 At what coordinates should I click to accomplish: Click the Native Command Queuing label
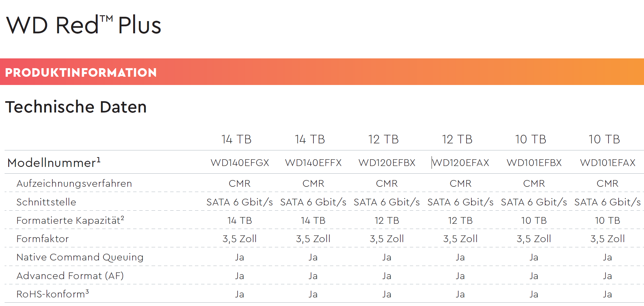click(x=80, y=257)
